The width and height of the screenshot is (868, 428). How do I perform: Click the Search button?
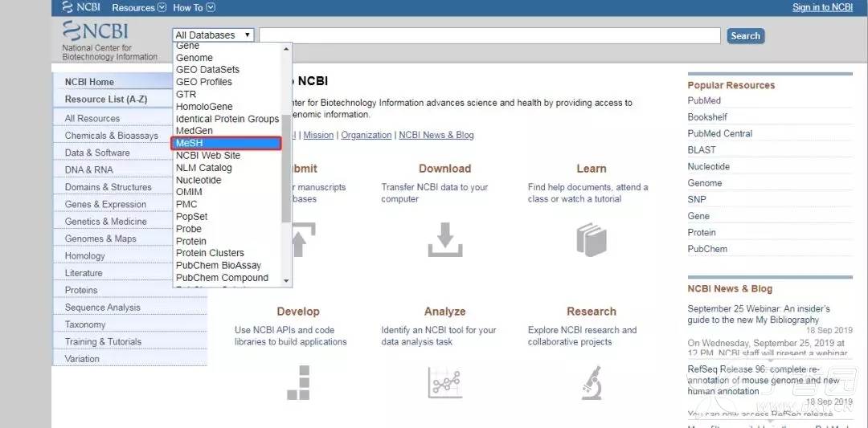coord(746,36)
